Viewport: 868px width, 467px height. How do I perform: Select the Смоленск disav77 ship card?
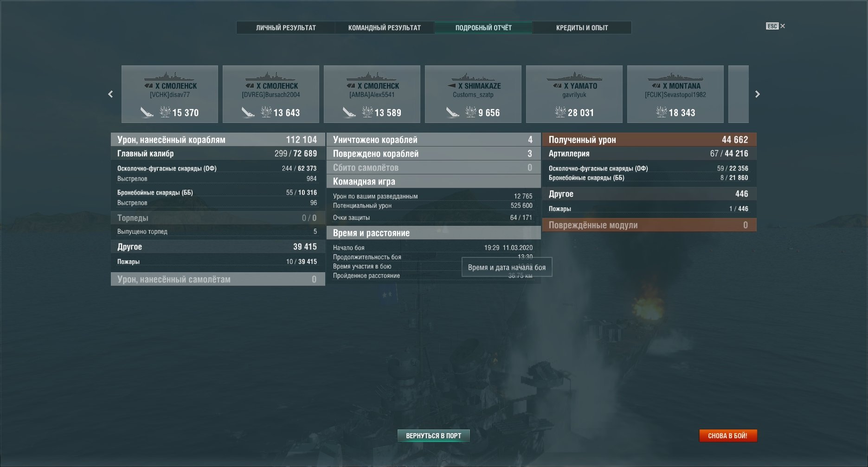170,94
